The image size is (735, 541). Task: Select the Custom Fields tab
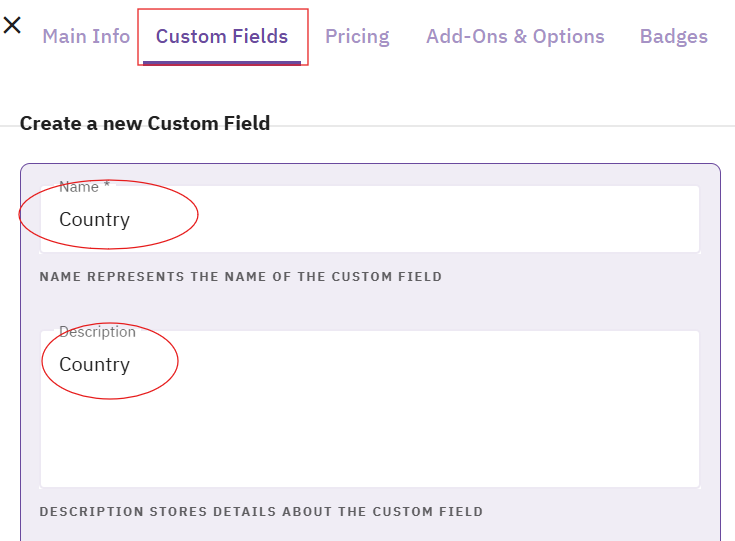[x=222, y=37]
